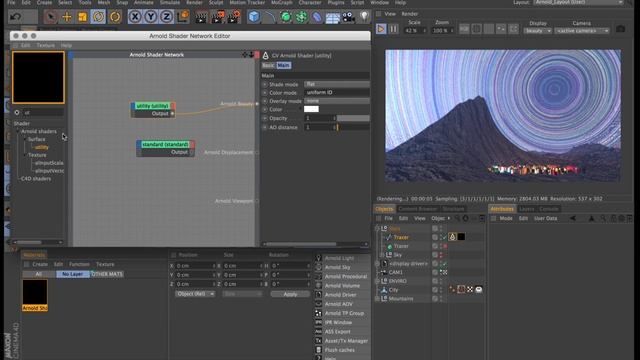The image size is (640, 360).
Task: Start IPR render with play button
Action: [x=381, y=29]
